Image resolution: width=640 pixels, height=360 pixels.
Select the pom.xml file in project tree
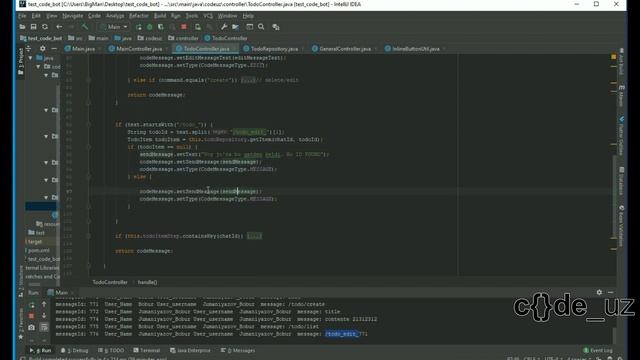tap(38, 250)
